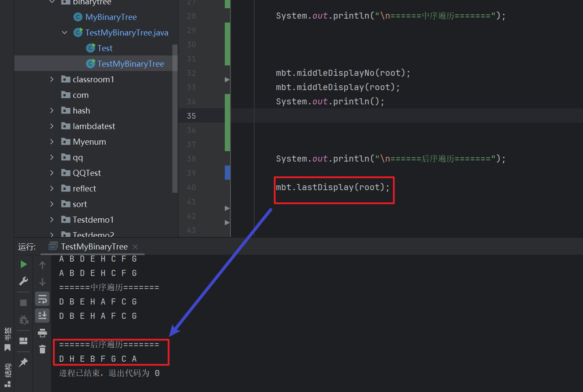Click the bug-with-arrow icon in Run toolbar

[x=23, y=320]
